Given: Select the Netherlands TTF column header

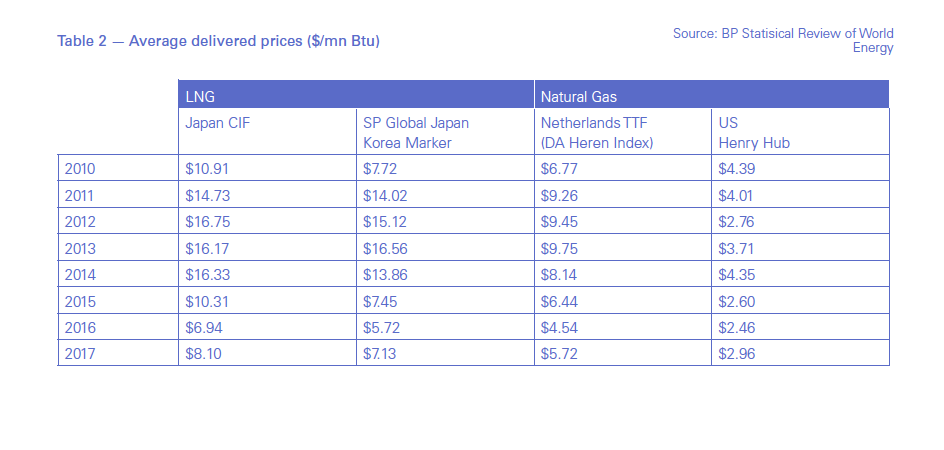Looking at the screenshot, I should click(x=596, y=132).
